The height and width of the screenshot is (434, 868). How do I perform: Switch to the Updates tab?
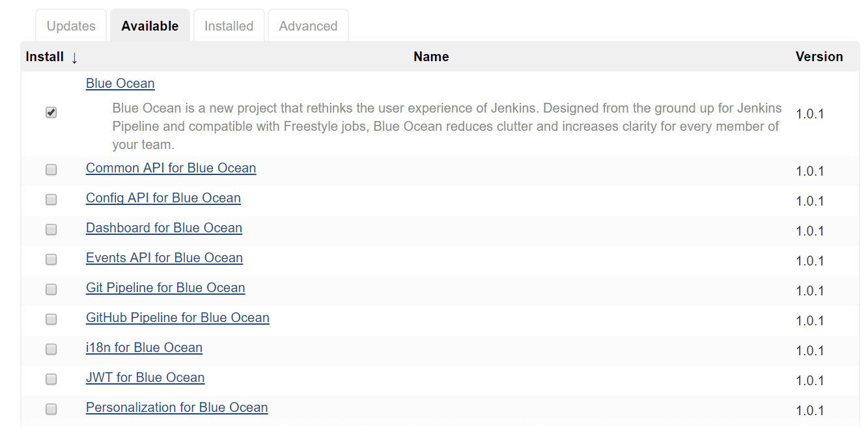point(71,26)
